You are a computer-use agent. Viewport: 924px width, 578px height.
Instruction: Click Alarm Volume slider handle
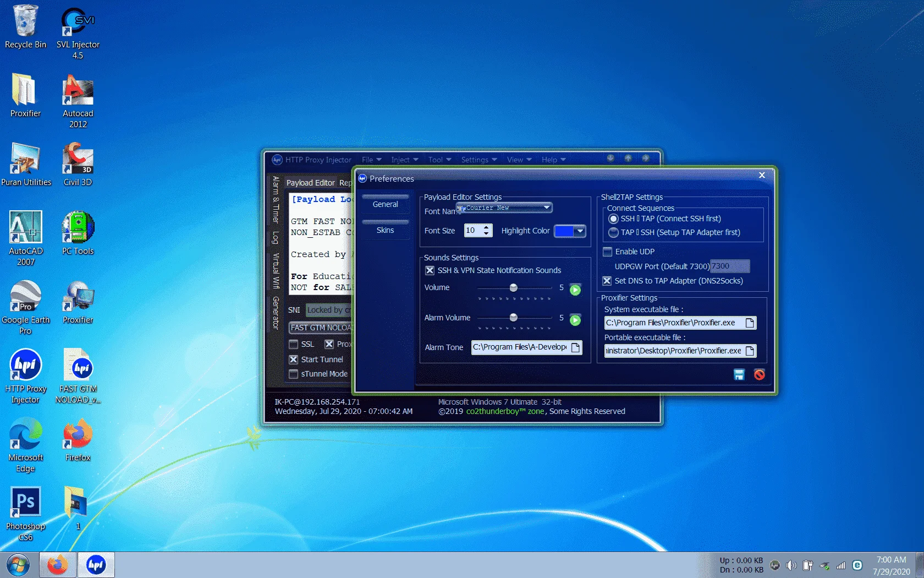click(x=514, y=318)
